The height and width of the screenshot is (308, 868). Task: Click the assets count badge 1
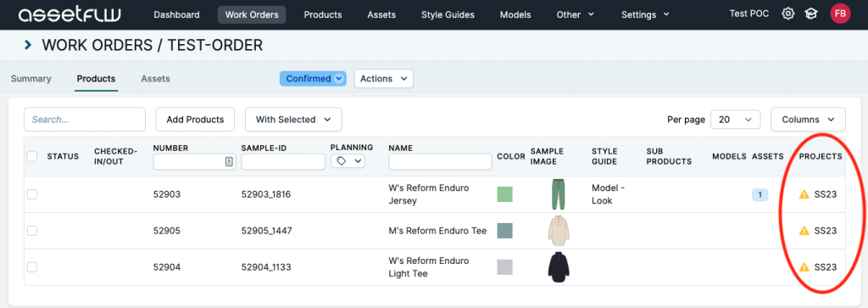coord(759,194)
